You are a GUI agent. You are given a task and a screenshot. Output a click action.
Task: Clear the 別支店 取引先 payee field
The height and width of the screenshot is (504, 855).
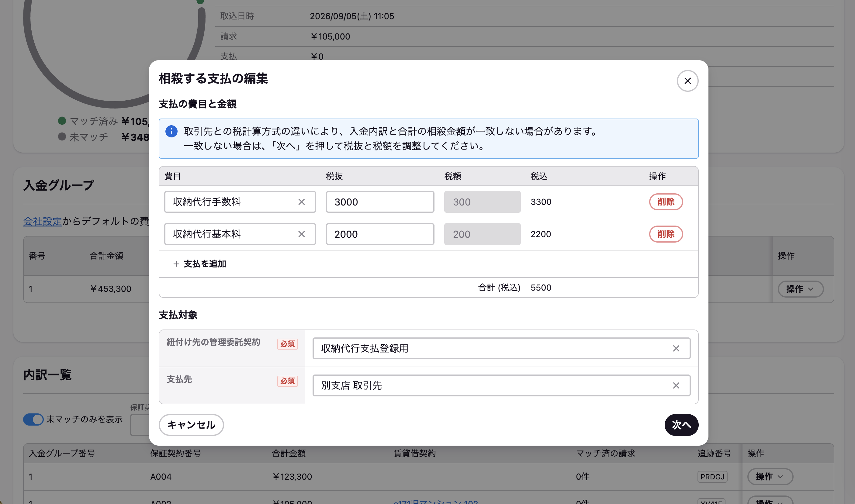click(x=676, y=385)
